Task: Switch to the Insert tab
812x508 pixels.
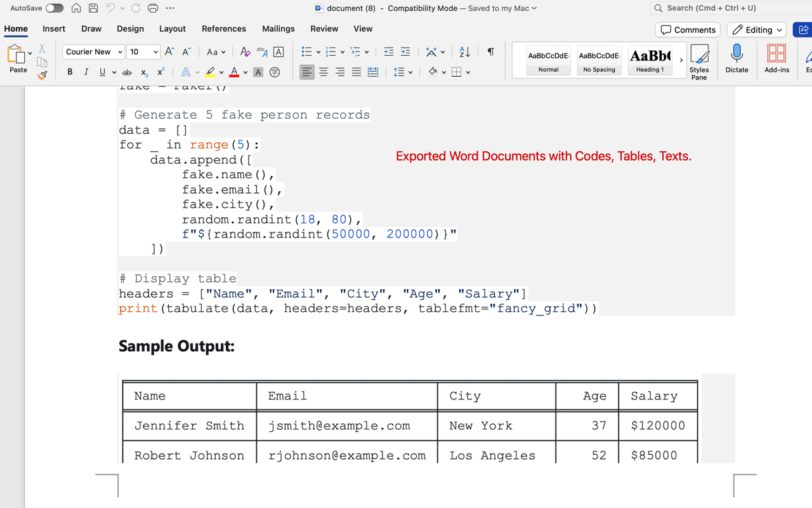Action: [x=54, y=29]
